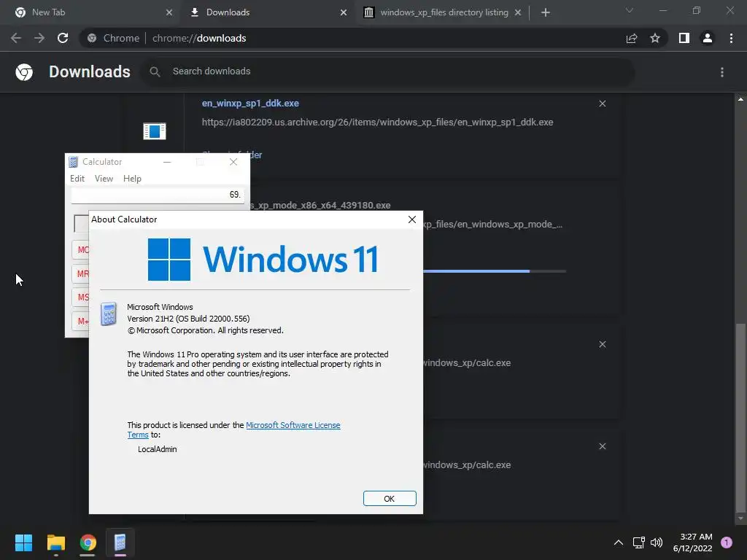Click the share page icon in the address bar
The height and width of the screenshot is (560, 747).
(x=632, y=38)
